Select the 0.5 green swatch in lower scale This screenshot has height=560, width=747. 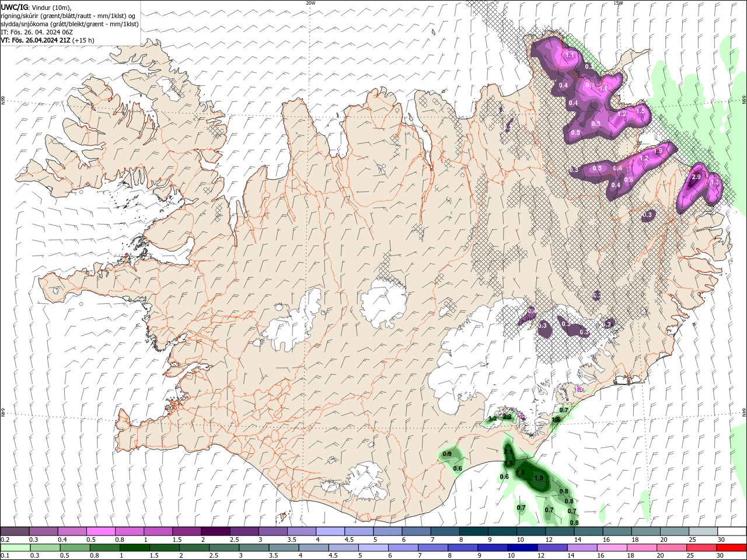click(75, 548)
